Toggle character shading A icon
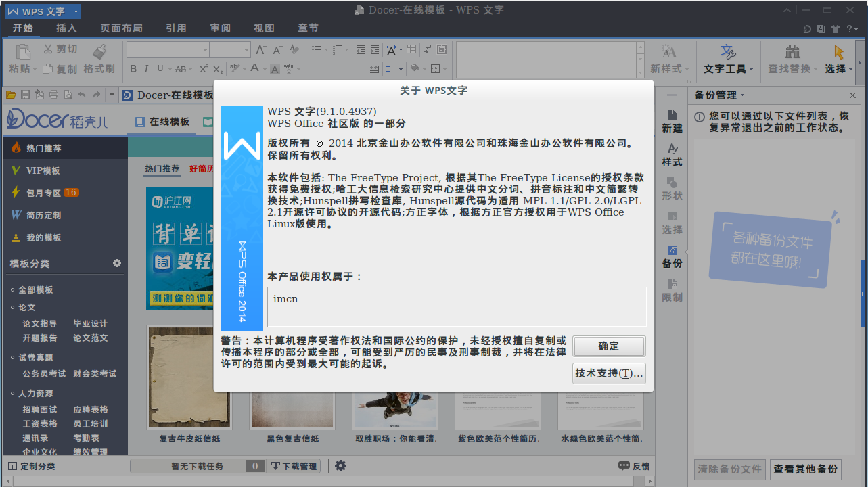Viewport: 868px width, 487px height. 275,69
